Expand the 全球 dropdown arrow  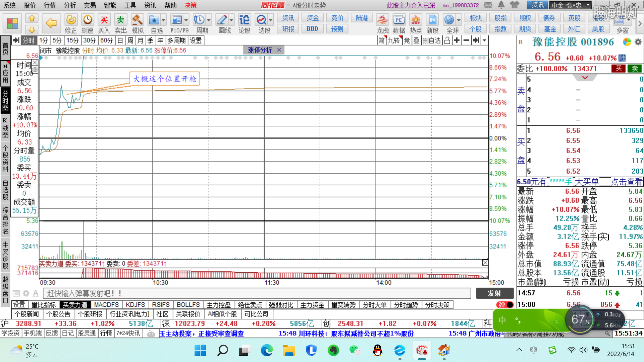click(459, 20)
